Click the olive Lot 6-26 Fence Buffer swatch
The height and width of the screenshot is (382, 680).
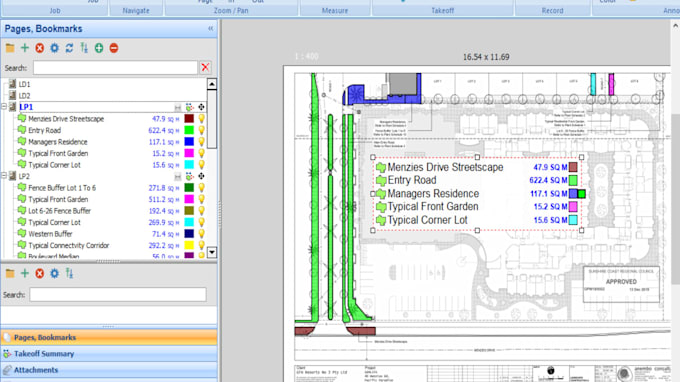coord(189,211)
